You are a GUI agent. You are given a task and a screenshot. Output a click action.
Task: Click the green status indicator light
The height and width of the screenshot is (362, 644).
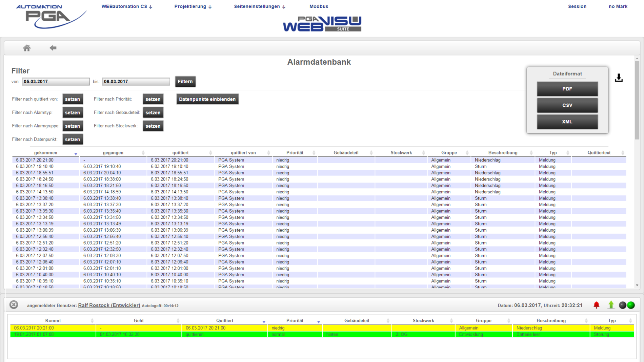(631, 305)
